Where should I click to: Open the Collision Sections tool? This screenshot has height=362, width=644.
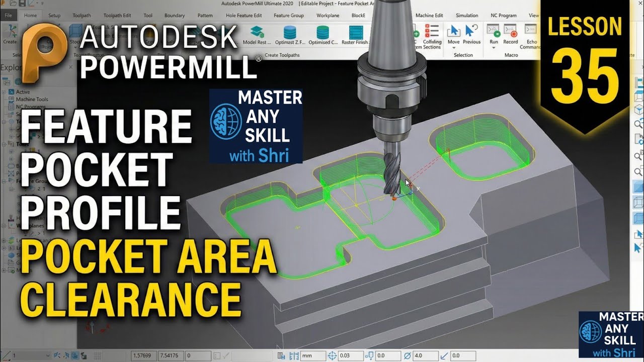click(432, 37)
